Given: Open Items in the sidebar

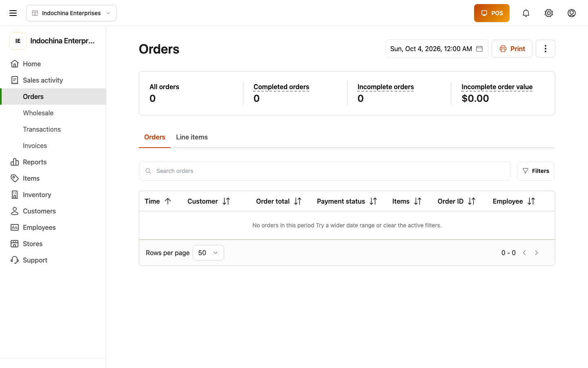Looking at the screenshot, I should coord(53,178).
